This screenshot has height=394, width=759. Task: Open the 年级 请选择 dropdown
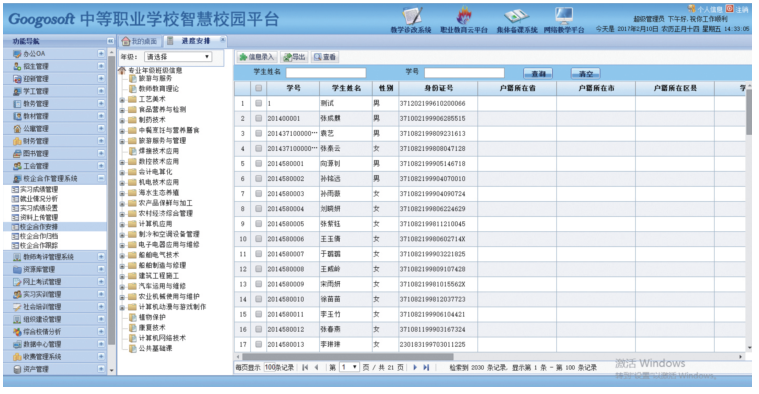click(178, 57)
